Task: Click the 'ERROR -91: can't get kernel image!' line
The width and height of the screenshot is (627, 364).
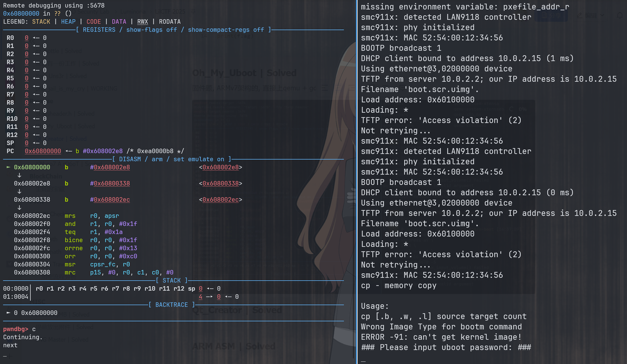Action: click(x=441, y=337)
